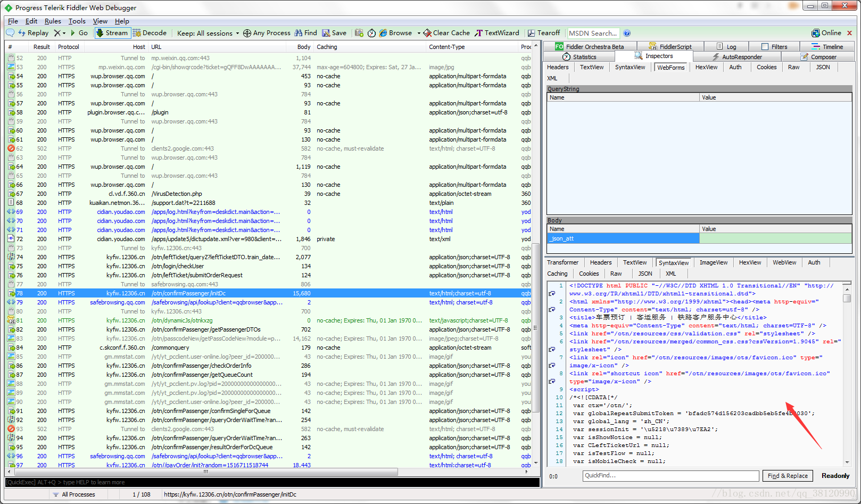Select the response ImageView tab
Screen dimensions: 861x504
point(714,262)
